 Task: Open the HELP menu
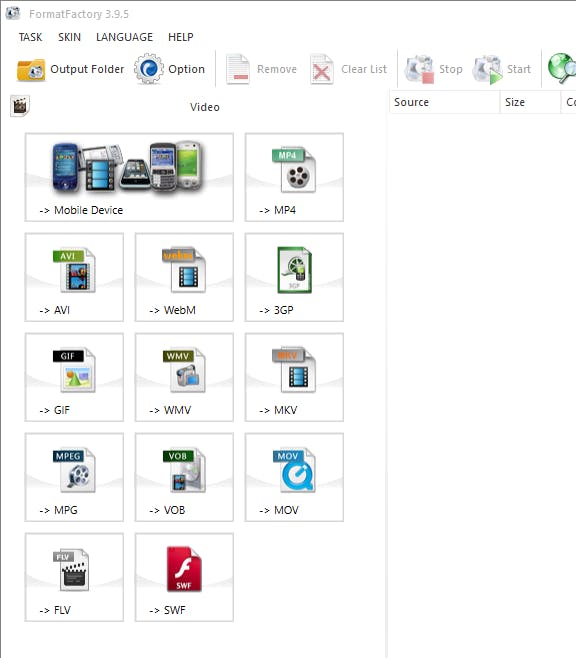tap(180, 37)
